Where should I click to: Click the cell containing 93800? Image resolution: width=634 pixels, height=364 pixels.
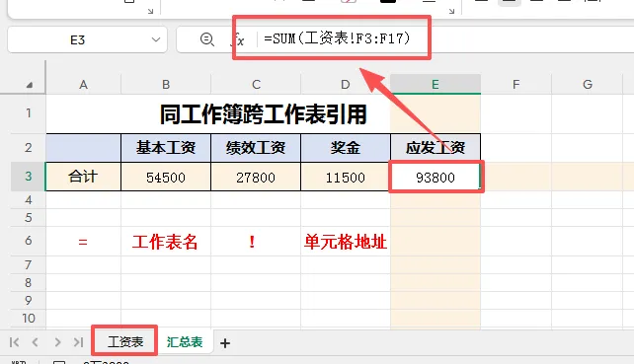436,177
